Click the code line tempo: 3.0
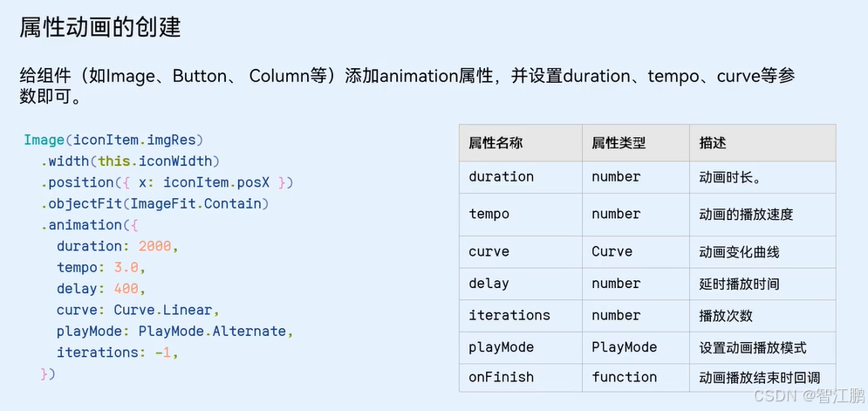 click(x=100, y=268)
